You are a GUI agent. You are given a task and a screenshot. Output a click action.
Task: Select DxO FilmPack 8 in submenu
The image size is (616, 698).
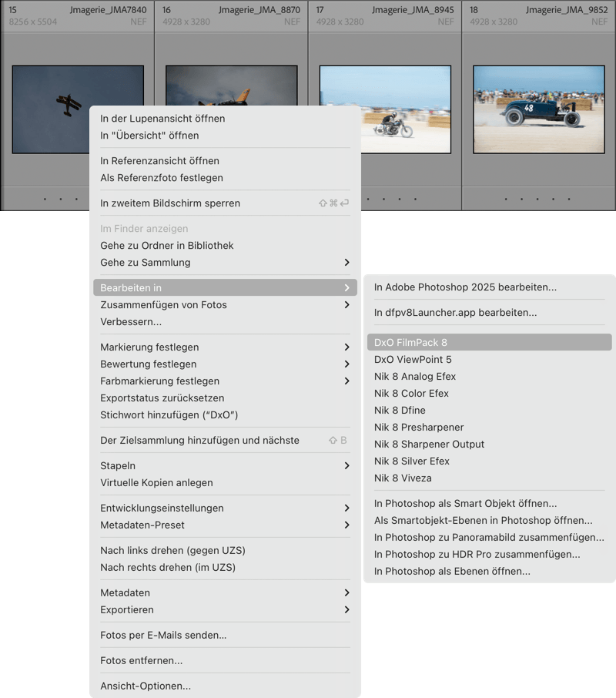click(410, 342)
